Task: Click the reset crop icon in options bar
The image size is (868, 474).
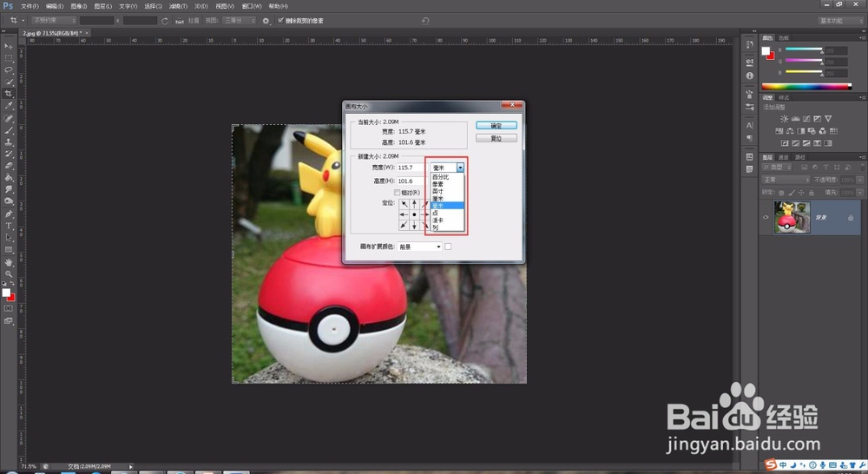Action: (425, 21)
